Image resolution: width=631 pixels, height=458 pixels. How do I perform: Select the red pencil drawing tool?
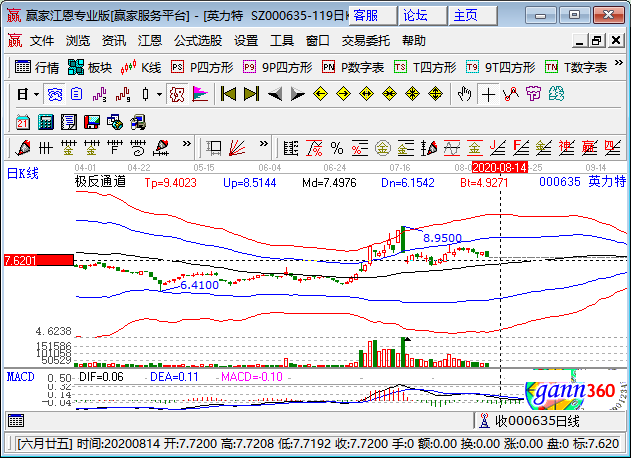coord(23,149)
